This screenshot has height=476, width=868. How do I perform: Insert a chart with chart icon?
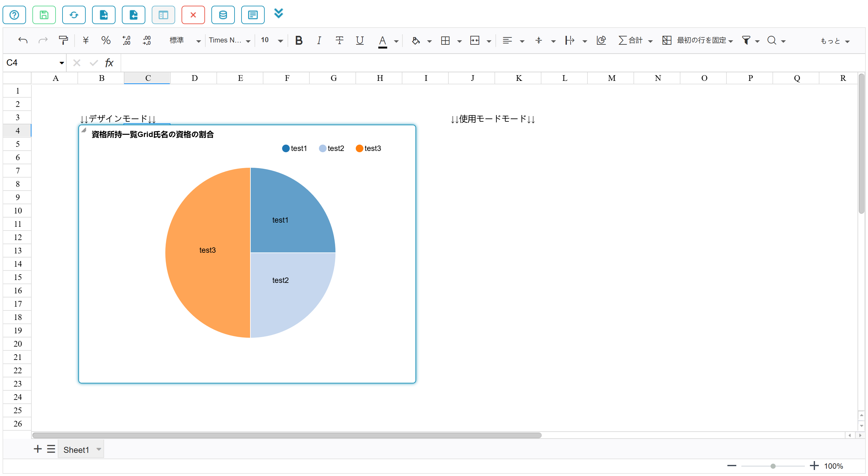coord(601,40)
